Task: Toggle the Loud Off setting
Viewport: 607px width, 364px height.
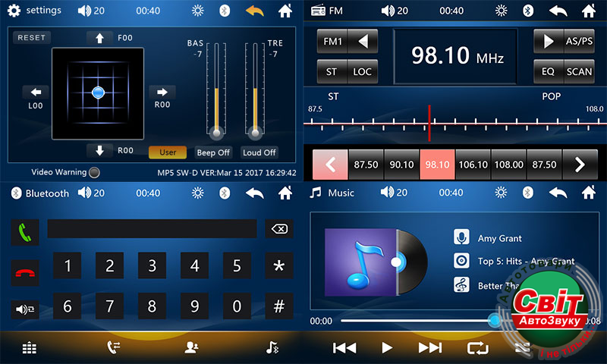Action: [259, 152]
